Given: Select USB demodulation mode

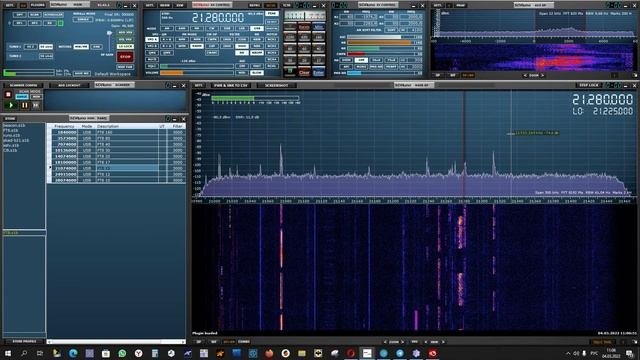Looking at the screenshot, I should coord(257,29).
